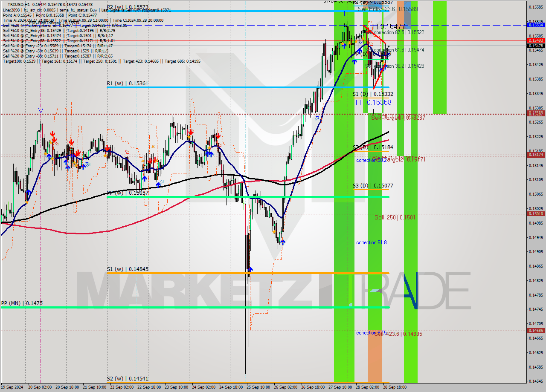This screenshot has width=546, height=392.
Task: Click the blue price tag 0.15534
Action: (x=536, y=25)
